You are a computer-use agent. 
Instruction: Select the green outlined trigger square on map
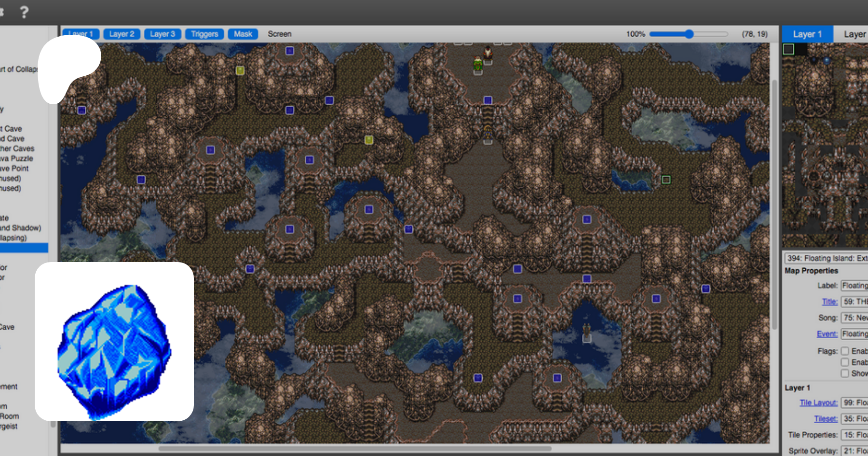pos(666,180)
